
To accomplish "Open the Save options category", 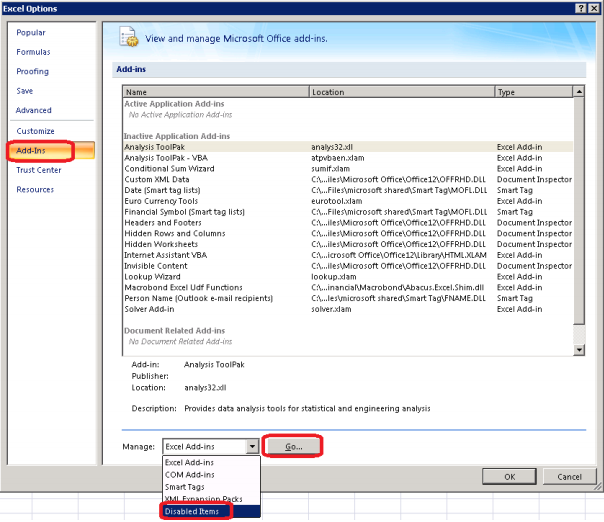I will point(25,91).
